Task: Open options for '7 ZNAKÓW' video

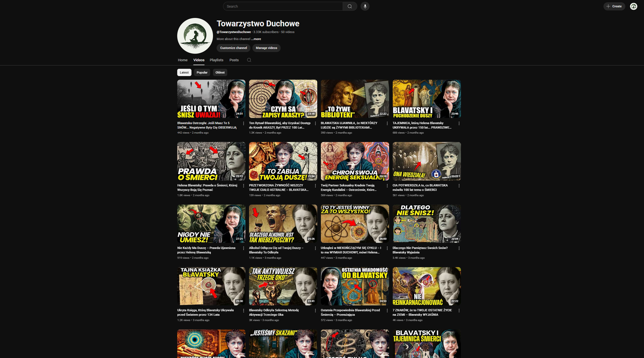Action: tap(459, 311)
